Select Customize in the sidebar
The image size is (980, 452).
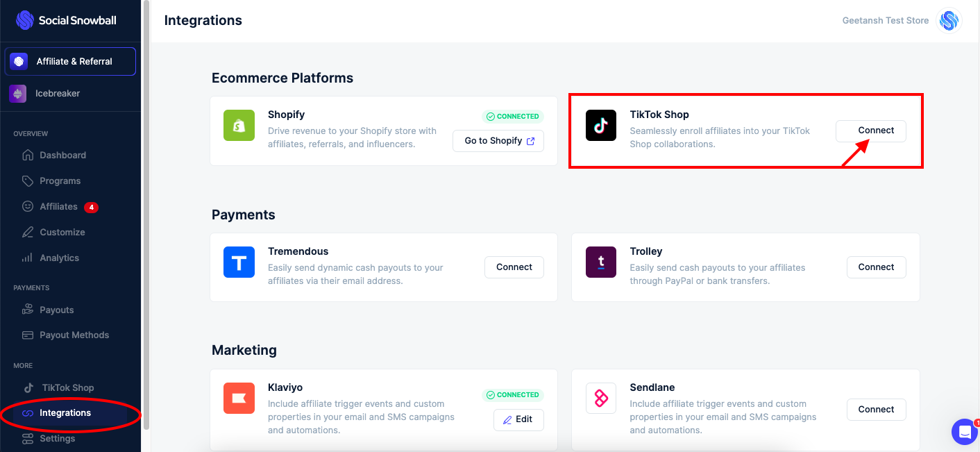[62, 232]
